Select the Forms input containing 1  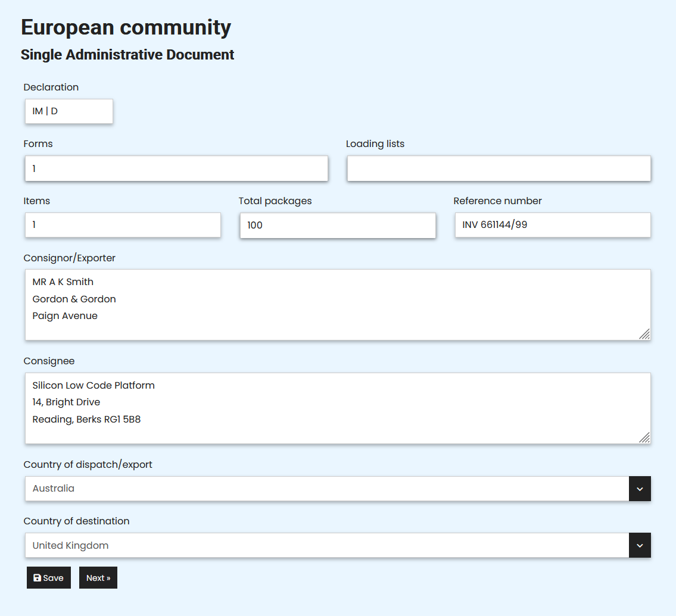point(176,168)
